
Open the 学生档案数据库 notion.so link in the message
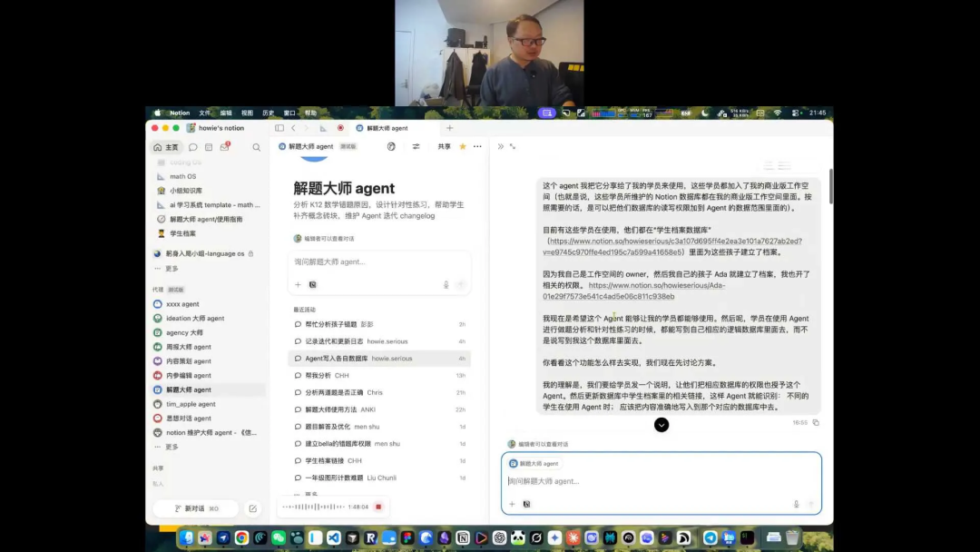[x=672, y=247]
